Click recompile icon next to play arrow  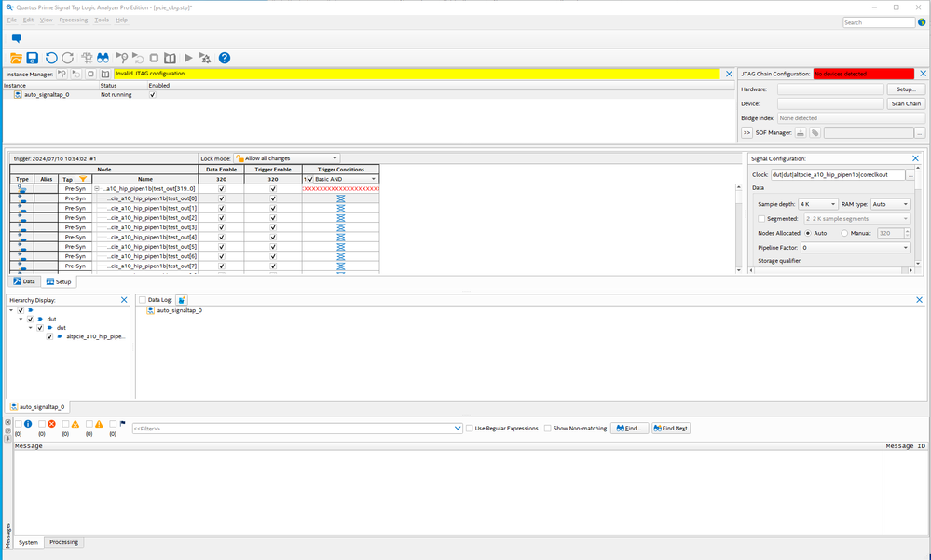click(205, 58)
